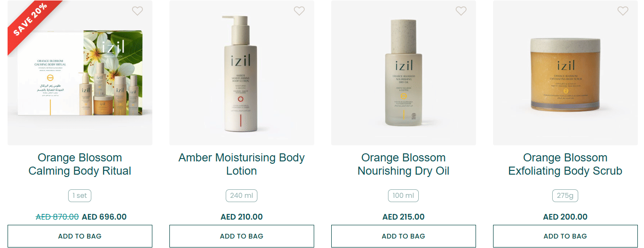Add Orange Blossom Nourishing Dry Oil to wishlist
Image resolution: width=644 pixels, height=248 pixels.
(x=461, y=11)
